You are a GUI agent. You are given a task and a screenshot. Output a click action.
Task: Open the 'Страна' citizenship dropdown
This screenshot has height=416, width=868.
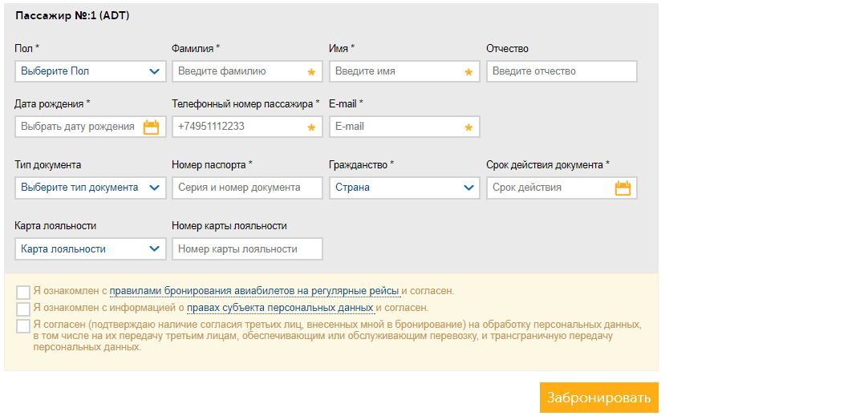pyautogui.click(x=404, y=188)
